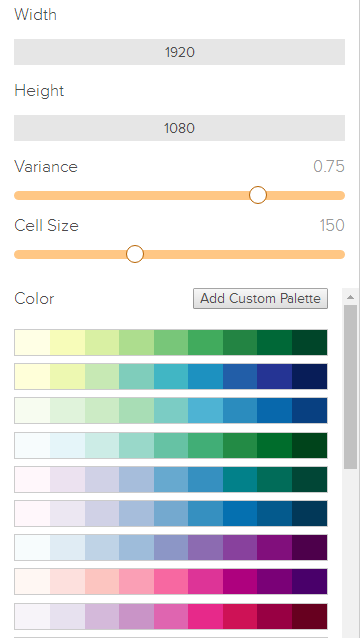This screenshot has width=362, height=638.
Task: Choose the pale green-to-blue palette
Action: pos(171,411)
